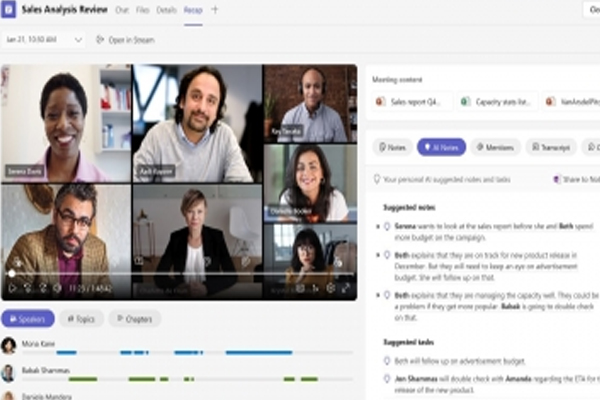Viewport: 600px width, 400px height.
Task: Click the captions icon in video controls
Action: 299,288
